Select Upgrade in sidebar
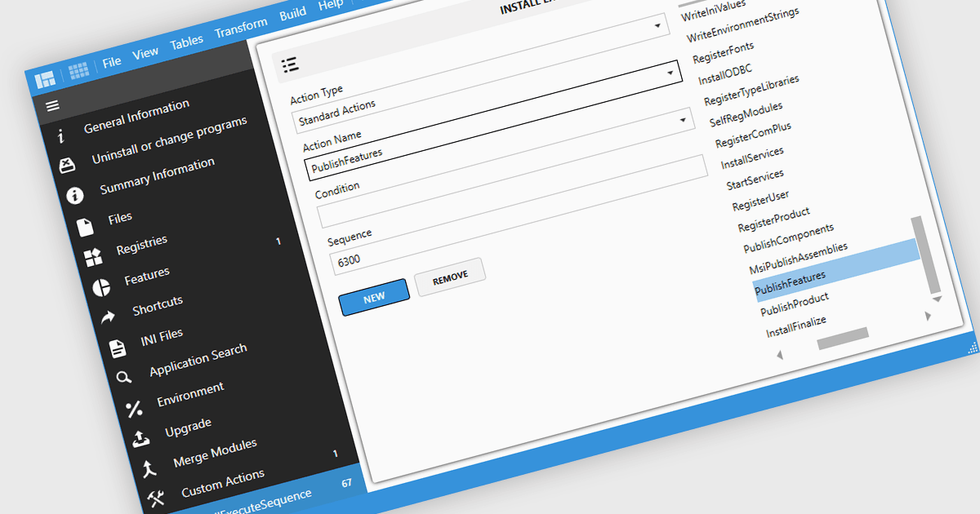980x514 pixels. pyautogui.click(x=189, y=428)
